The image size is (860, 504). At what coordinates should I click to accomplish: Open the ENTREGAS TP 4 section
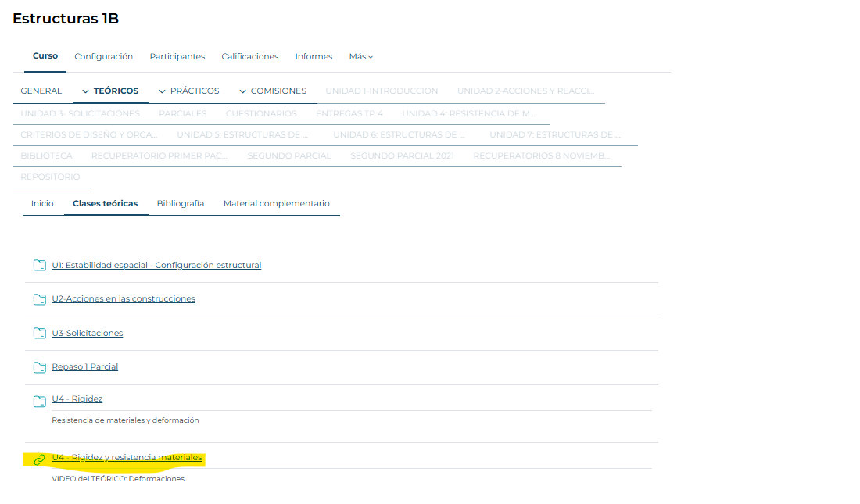pyautogui.click(x=349, y=113)
